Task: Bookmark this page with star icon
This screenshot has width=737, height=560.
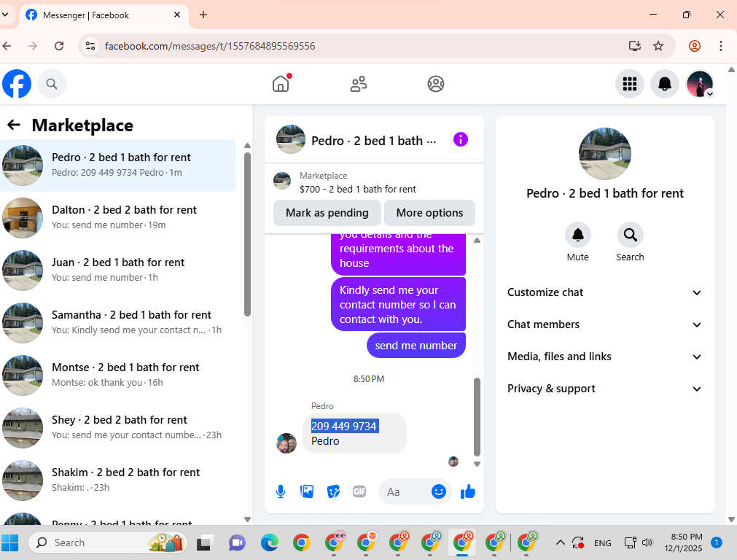Action: point(658,46)
